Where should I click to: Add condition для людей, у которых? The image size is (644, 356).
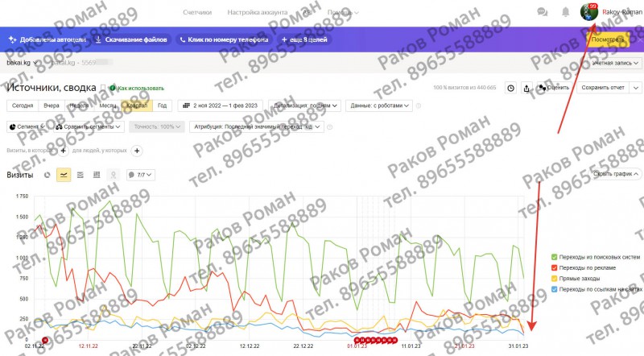point(137,151)
